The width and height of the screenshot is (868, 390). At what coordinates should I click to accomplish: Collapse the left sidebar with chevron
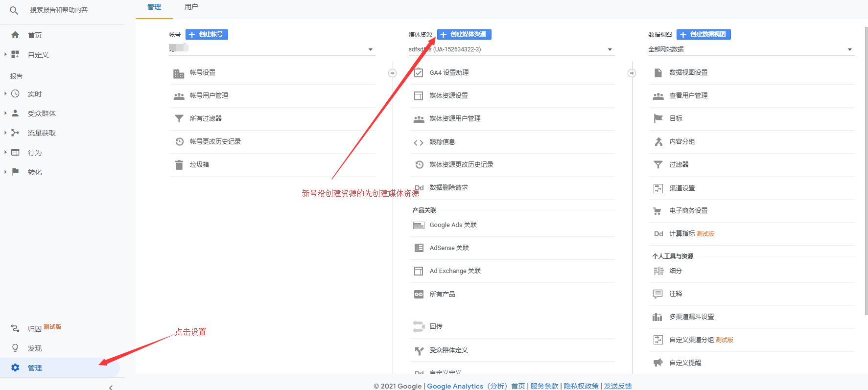click(111, 387)
